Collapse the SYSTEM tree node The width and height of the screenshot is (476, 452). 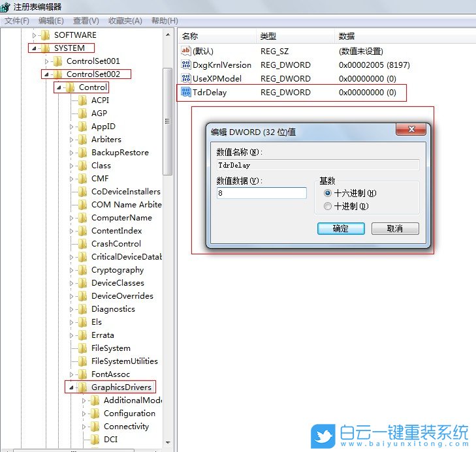coord(34,48)
